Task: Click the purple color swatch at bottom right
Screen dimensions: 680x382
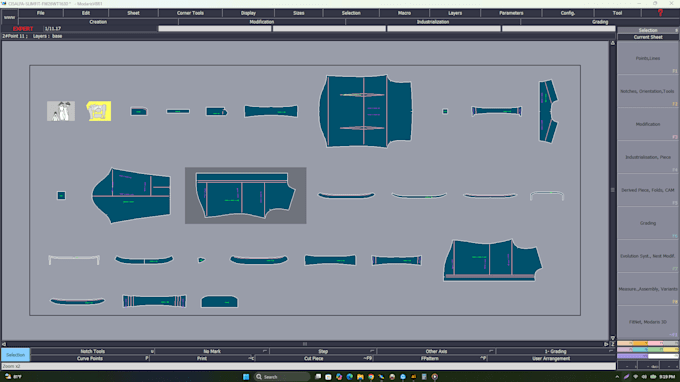Action: [x=632, y=356]
